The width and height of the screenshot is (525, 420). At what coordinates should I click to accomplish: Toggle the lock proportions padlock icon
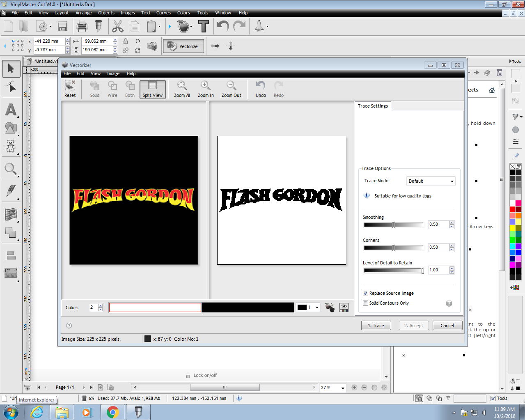(126, 41)
